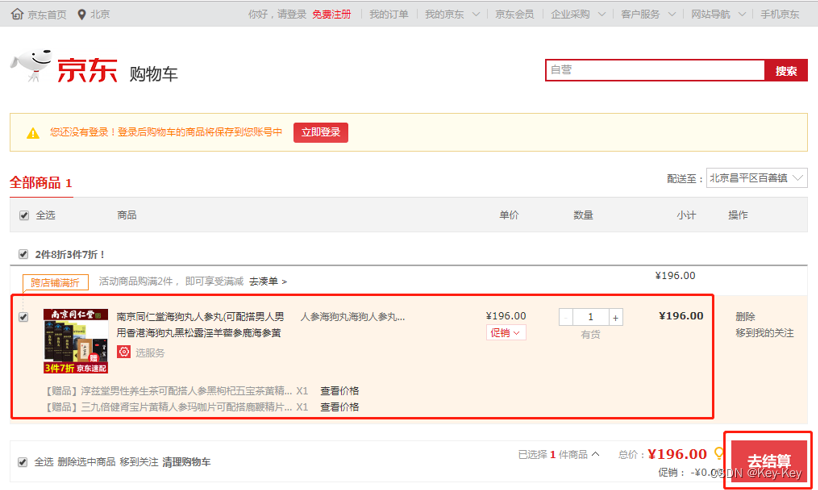
Task: Toggle the 全选 checkbox in the table header
Action: 24,215
